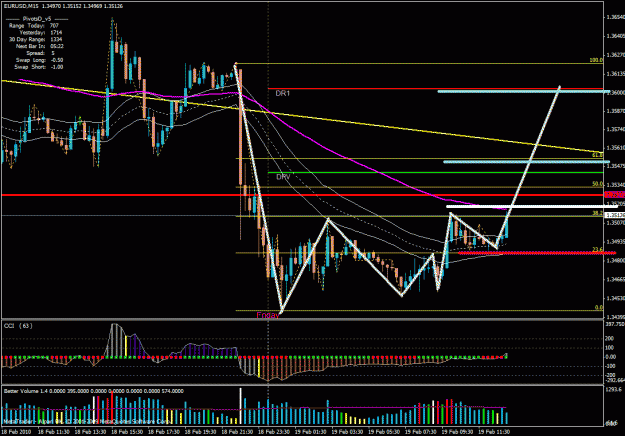Click the CCI scale value -100
This screenshot has width=625, height=436.
pyautogui.click(x=610, y=366)
